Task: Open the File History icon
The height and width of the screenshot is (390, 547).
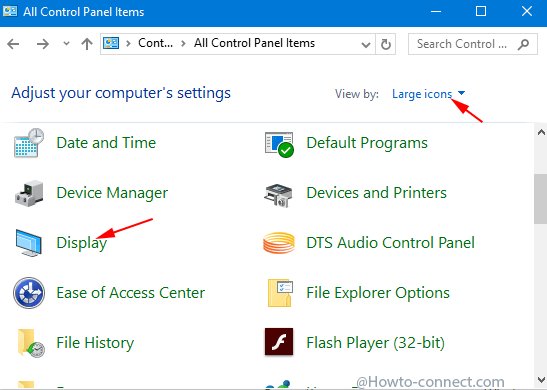Action: pyautogui.click(x=31, y=343)
